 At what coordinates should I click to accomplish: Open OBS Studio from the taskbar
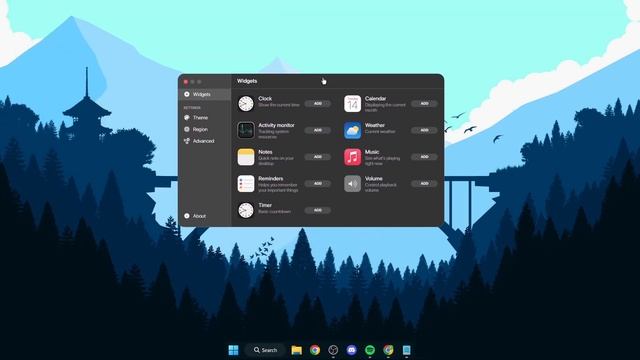(333, 350)
